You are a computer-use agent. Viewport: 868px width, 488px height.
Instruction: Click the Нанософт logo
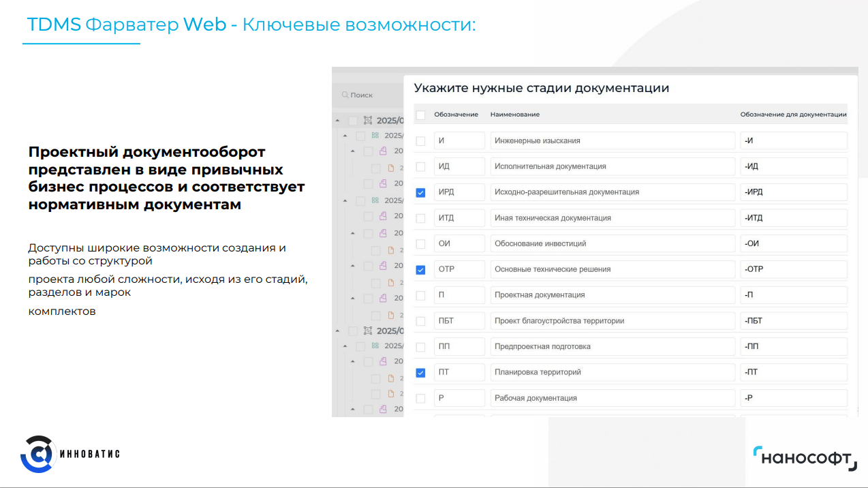pos(805,458)
